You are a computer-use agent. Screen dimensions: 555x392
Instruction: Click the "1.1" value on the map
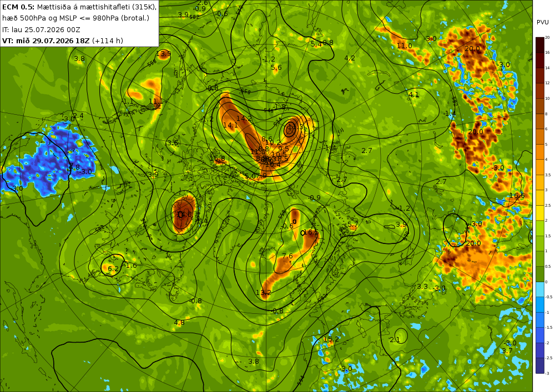128,101
